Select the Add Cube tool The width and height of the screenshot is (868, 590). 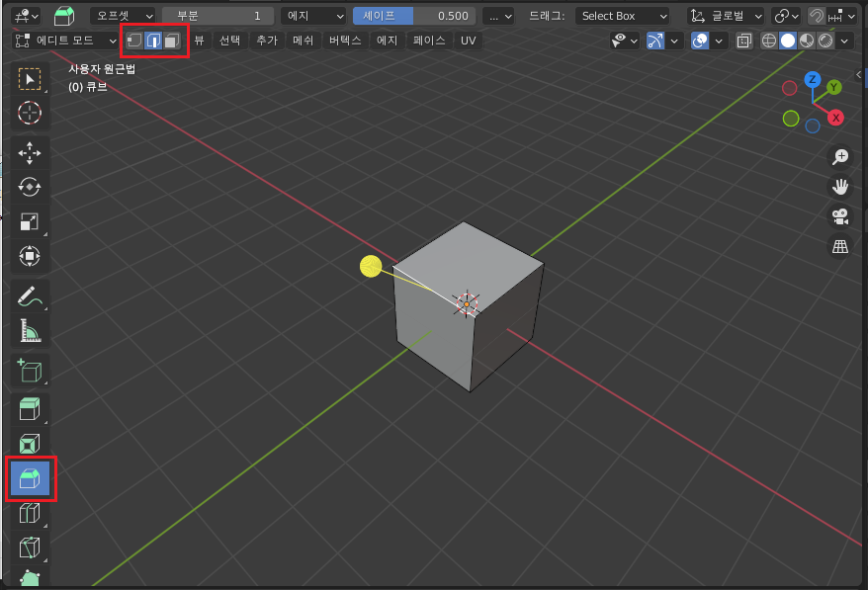(30, 371)
